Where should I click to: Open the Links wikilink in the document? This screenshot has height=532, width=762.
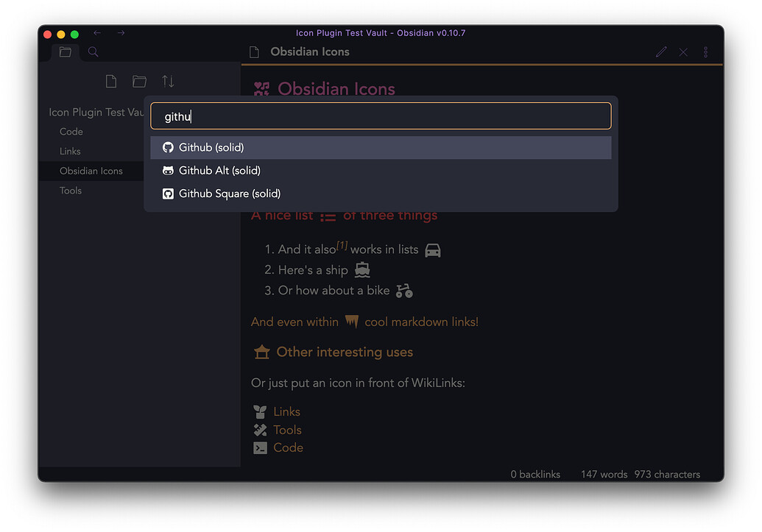(287, 411)
